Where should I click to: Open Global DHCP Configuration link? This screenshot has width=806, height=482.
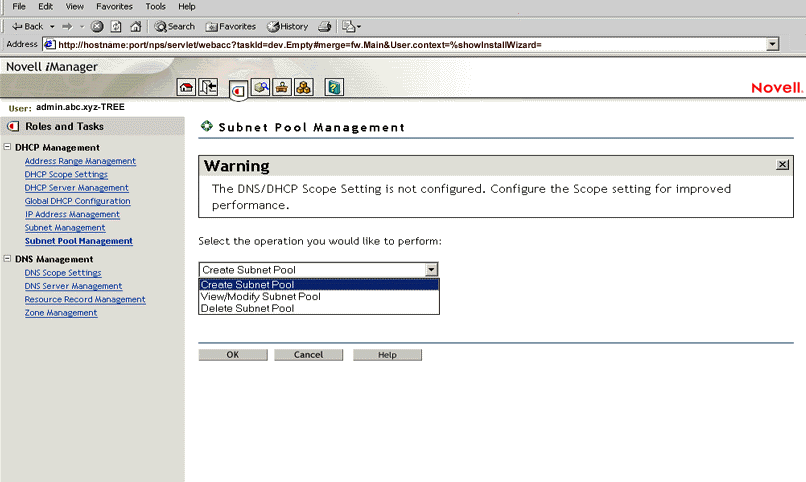(x=78, y=201)
